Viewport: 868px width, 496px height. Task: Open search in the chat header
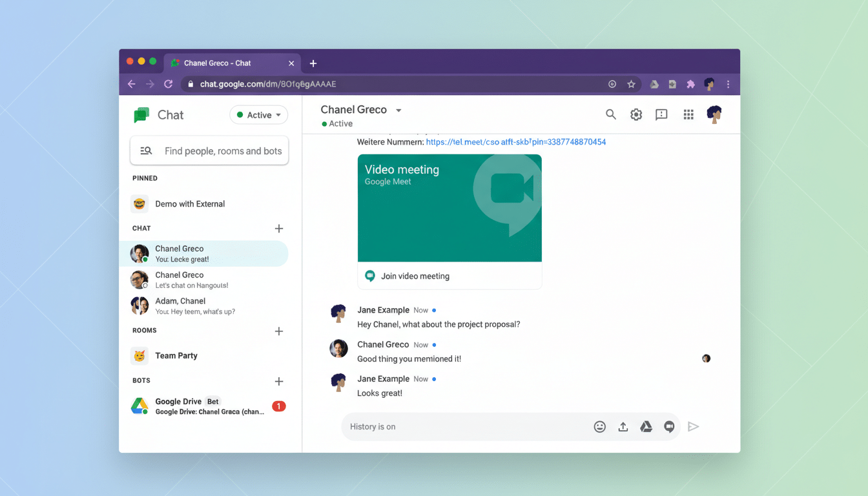[x=610, y=114]
